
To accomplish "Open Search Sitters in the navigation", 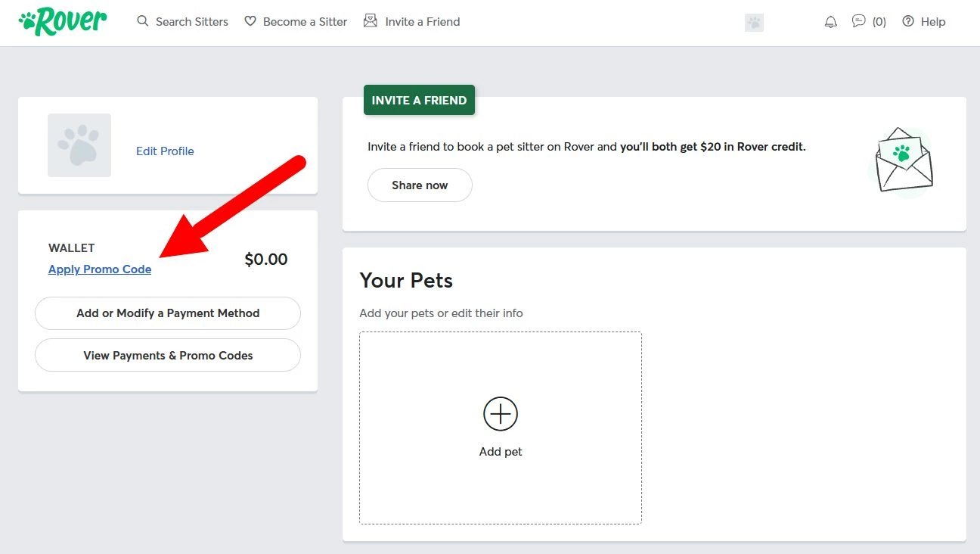I will (191, 22).
